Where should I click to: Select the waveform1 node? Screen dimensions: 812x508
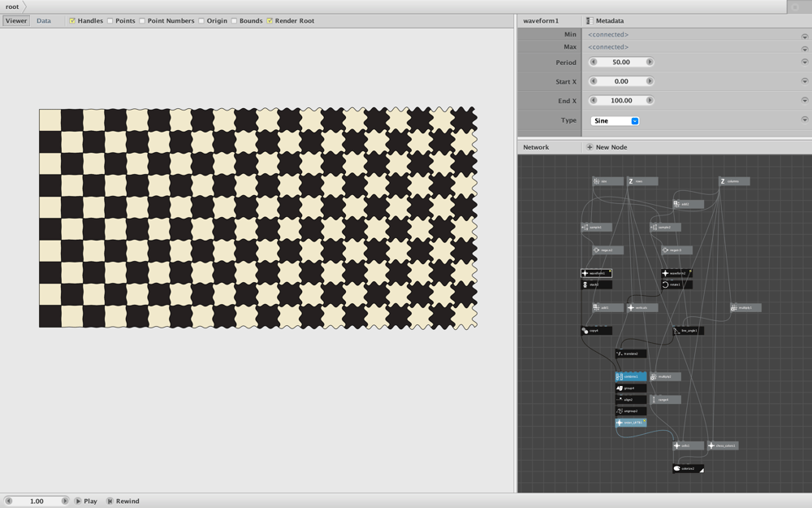tap(597, 273)
